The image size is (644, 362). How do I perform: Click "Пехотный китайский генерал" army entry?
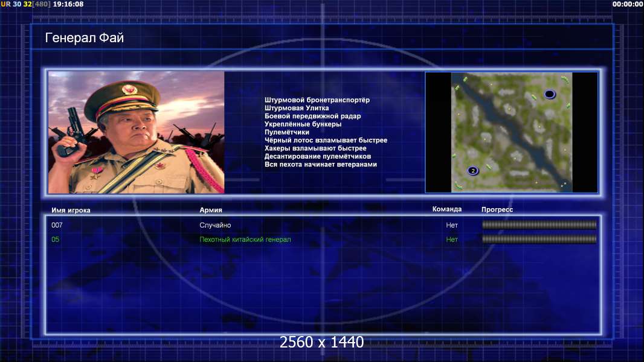pyautogui.click(x=245, y=240)
